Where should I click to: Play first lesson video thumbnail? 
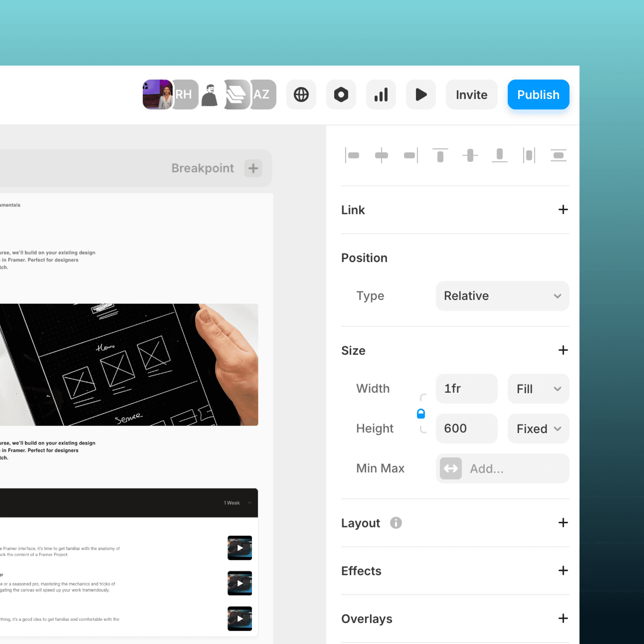(240, 548)
